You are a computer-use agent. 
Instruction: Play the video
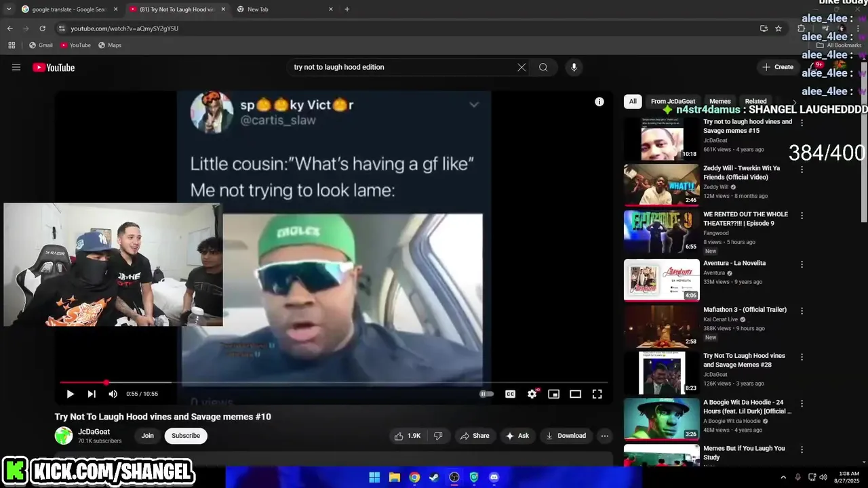70,394
